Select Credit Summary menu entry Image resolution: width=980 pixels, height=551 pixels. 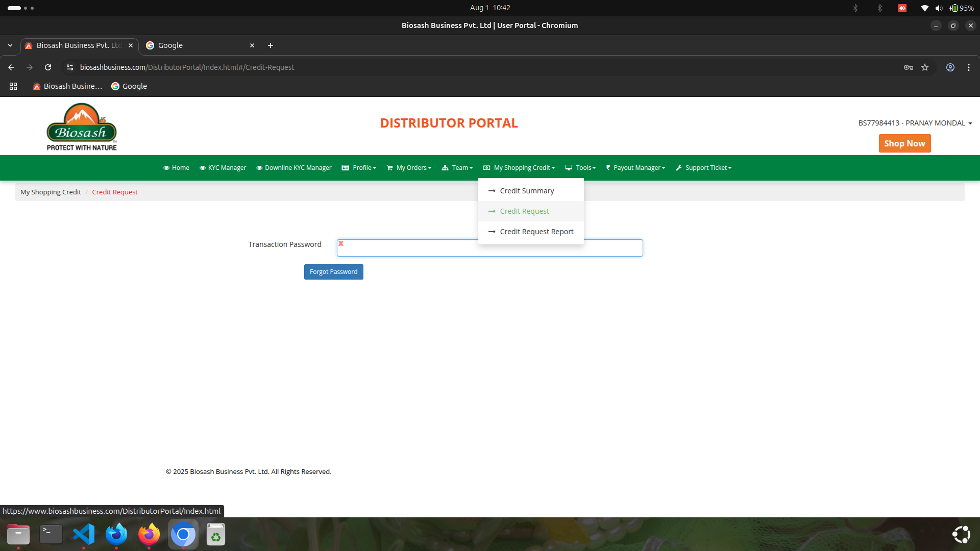[x=531, y=191]
